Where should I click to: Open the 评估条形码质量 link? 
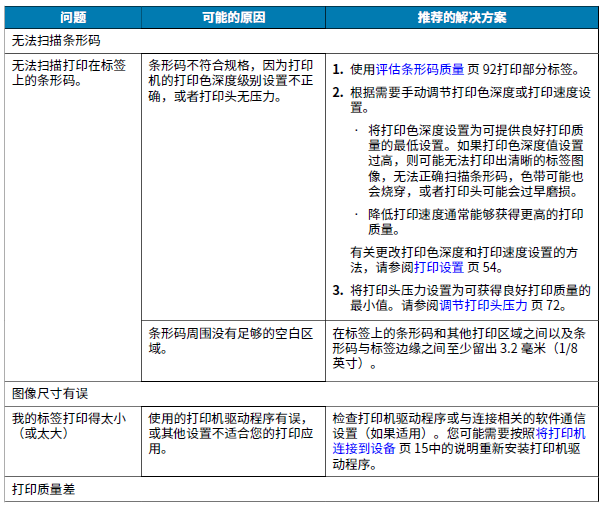[420, 70]
